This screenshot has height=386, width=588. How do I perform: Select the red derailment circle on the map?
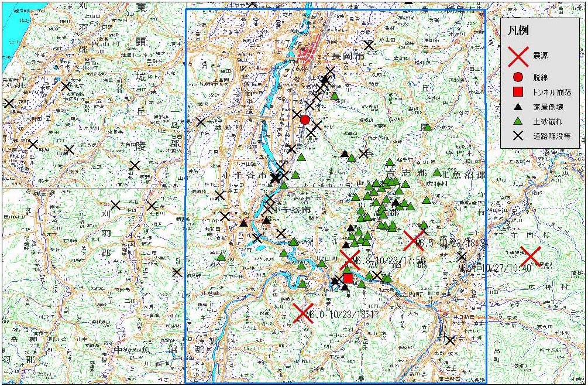pos(305,119)
